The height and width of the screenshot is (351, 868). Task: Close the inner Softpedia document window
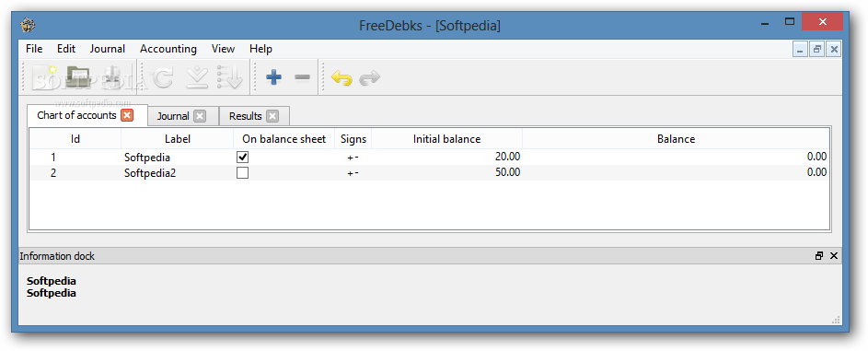click(x=834, y=49)
